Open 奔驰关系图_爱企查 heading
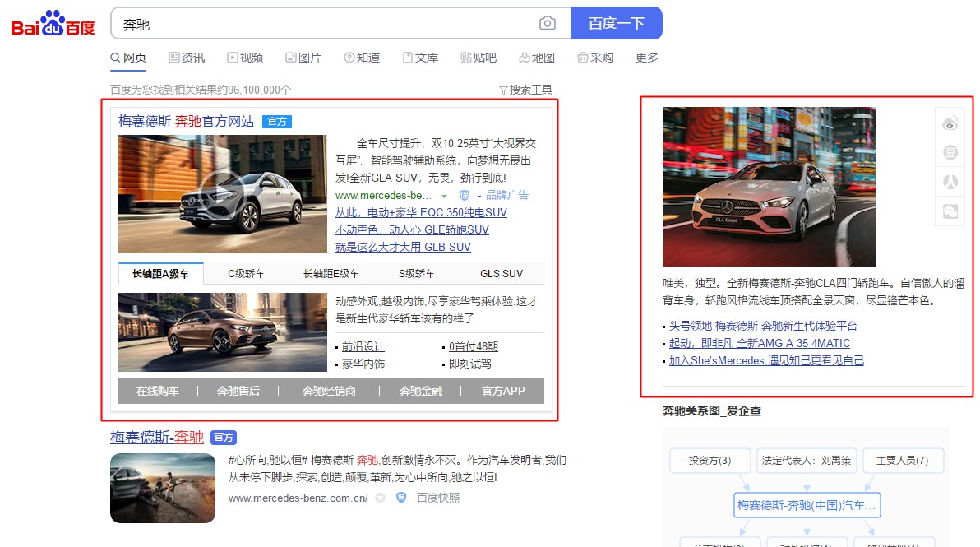The width and height of the screenshot is (980, 547). coord(712,411)
